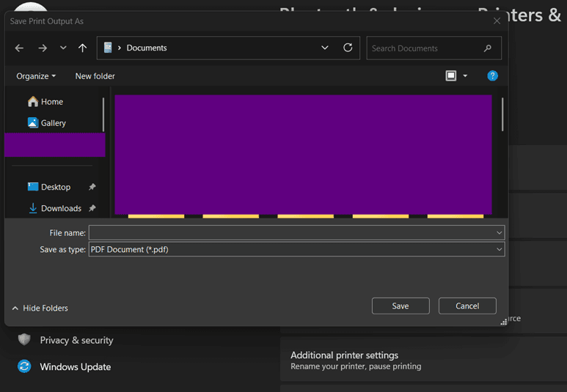Click the search magnifier icon
This screenshot has height=392, width=567.
(488, 48)
